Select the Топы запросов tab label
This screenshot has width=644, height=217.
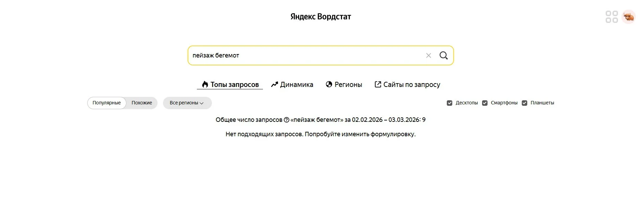coord(235,85)
